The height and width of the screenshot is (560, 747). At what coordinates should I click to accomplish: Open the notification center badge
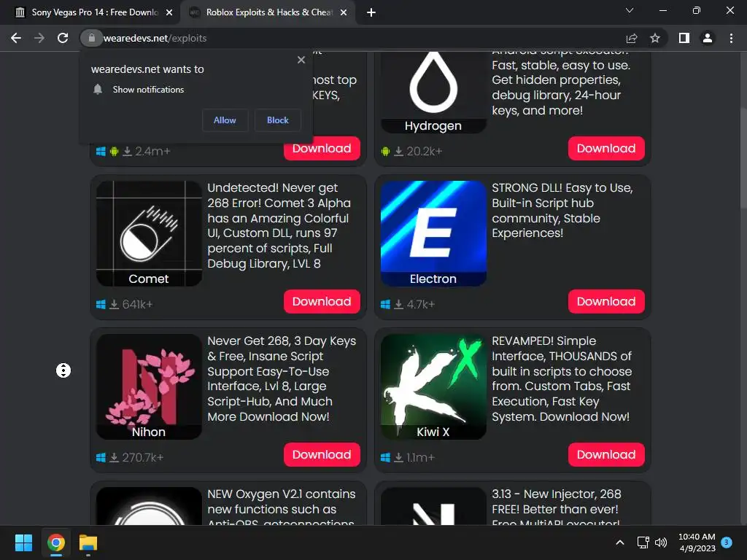pos(727,542)
